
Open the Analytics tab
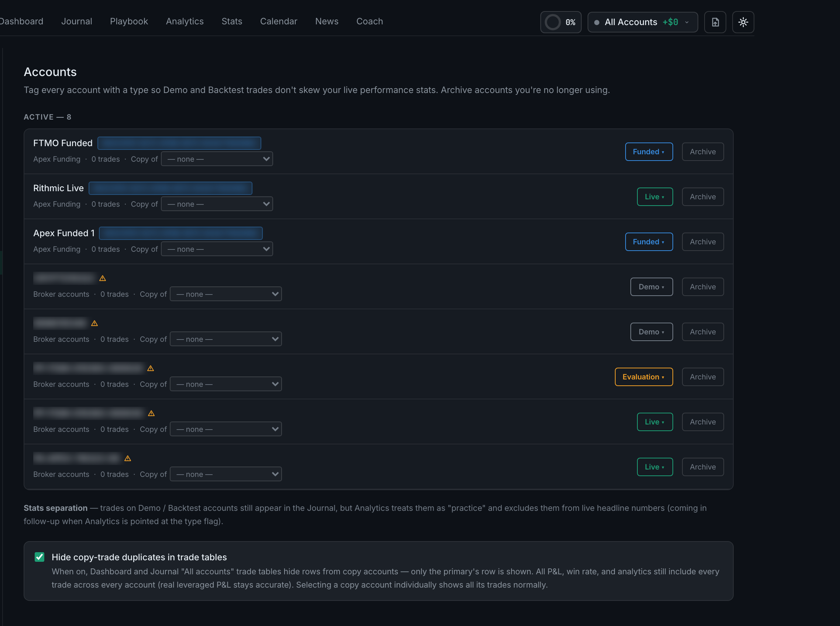[185, 22]
